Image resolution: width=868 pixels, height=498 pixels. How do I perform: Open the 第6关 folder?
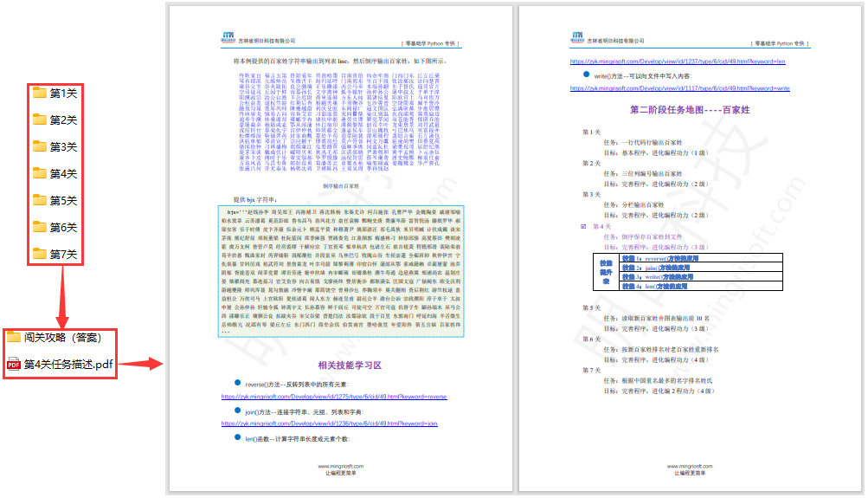[x=55, y=227]
